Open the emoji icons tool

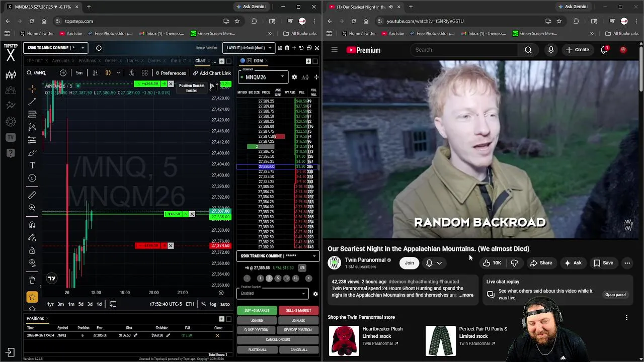(x=32, y=178)
